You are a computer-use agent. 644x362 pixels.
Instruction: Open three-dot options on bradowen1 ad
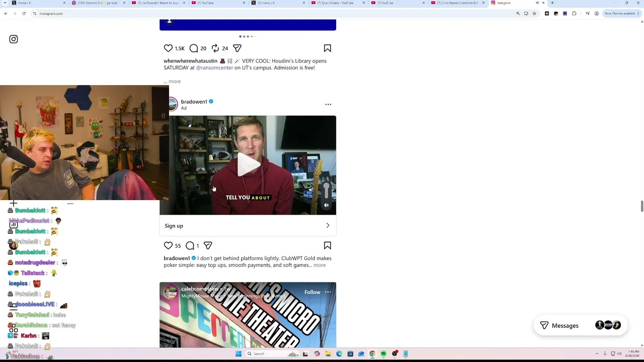[x=328, y=104]
